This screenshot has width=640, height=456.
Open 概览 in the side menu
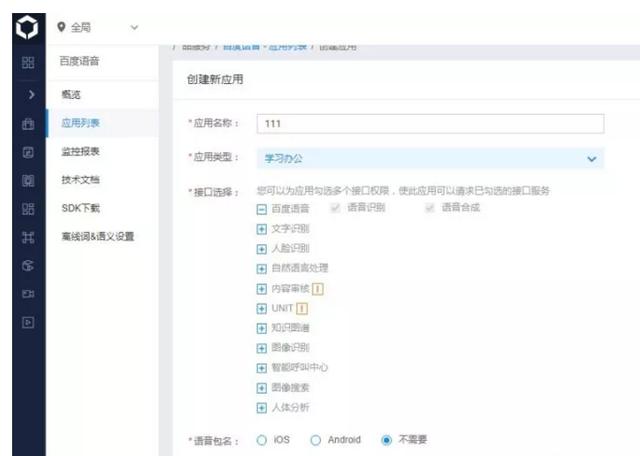[71, 95]
